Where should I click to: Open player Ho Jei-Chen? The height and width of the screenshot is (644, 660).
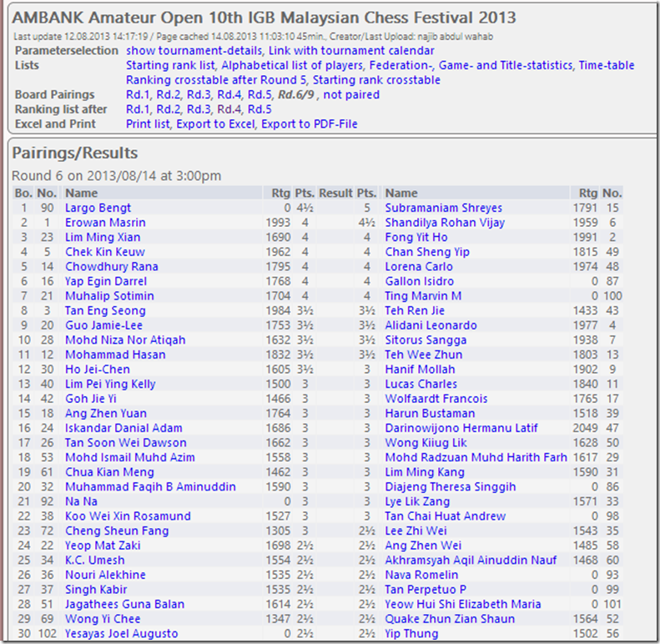(x=98, y=370)
